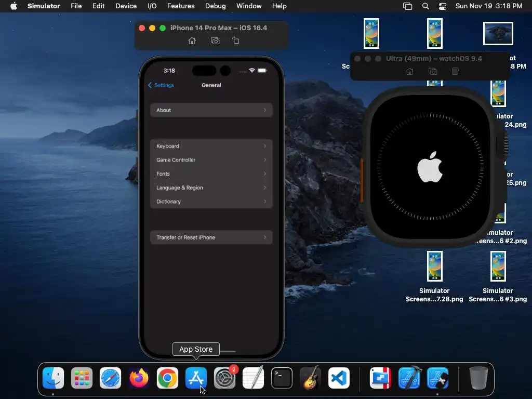Open the Edit menu
Screen dimensions: 532x399
[x=98, y=6]
